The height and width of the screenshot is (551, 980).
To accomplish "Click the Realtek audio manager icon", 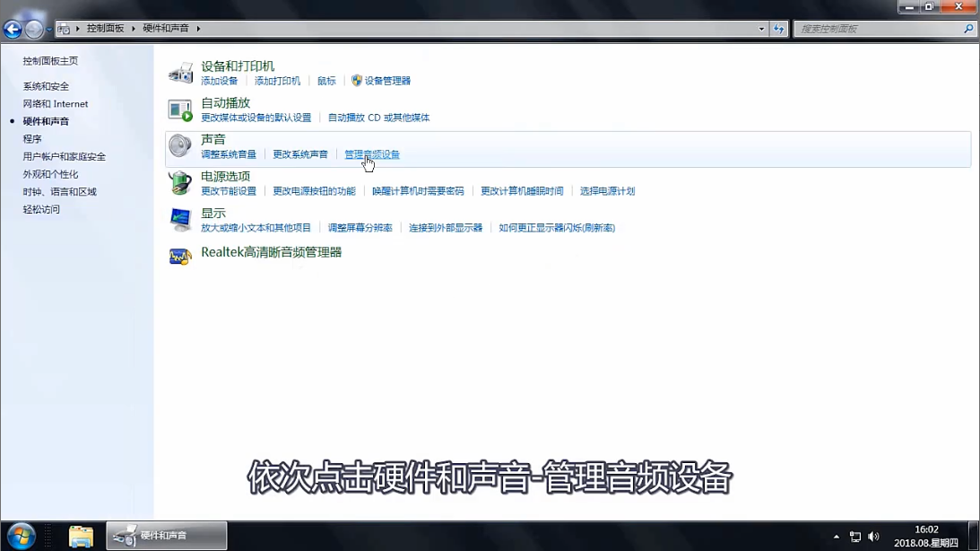I will point(180,257).
